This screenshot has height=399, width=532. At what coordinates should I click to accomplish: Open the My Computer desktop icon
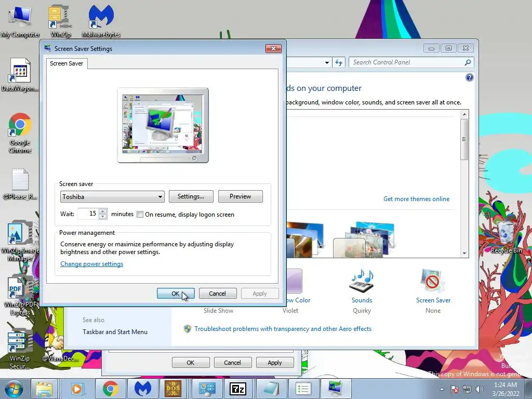coord(20,21)
